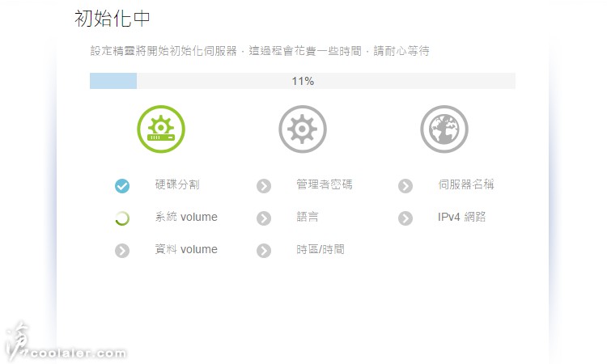
Task: Click the gray settings gear circle icon
Action: (303, 129)
